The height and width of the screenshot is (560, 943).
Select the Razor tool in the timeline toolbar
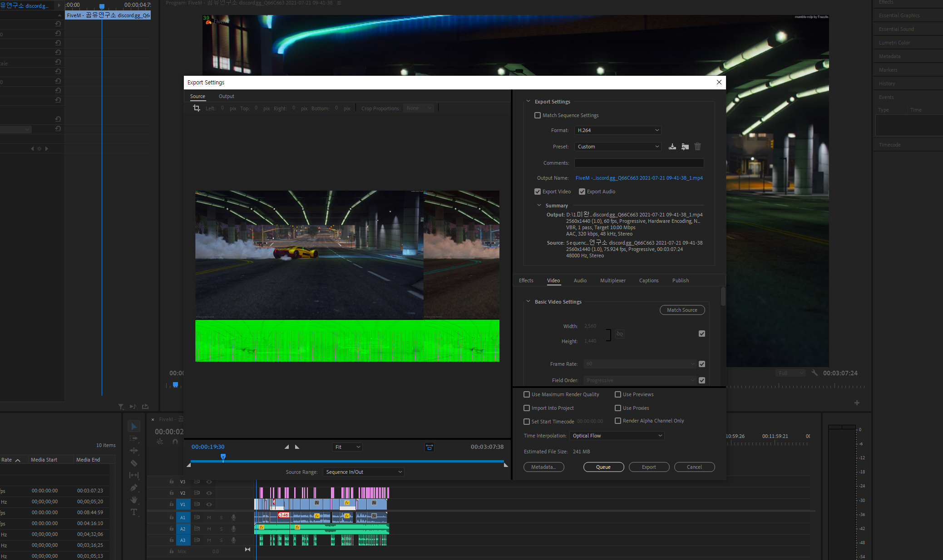tap(134, 463)
